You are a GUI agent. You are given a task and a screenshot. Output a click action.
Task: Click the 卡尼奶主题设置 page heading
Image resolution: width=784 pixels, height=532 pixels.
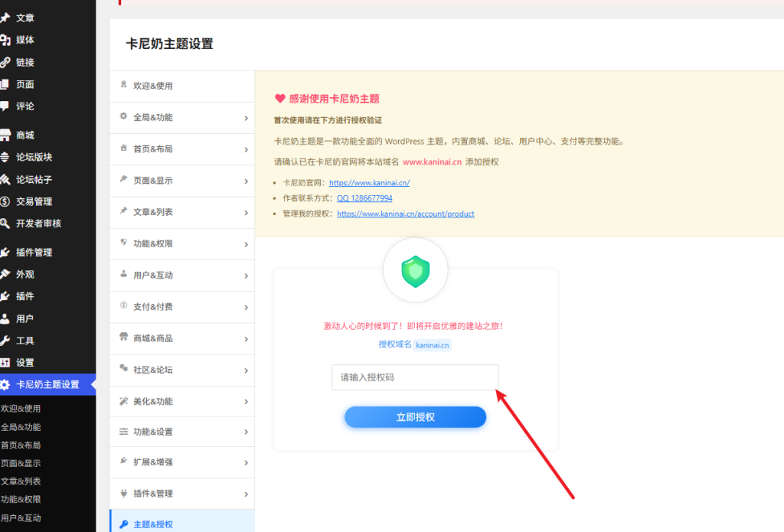[169, 44]
